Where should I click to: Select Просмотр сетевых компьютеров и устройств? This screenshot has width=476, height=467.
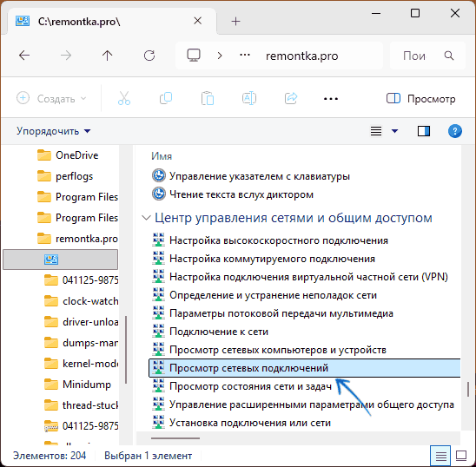[x=269, y=350]
